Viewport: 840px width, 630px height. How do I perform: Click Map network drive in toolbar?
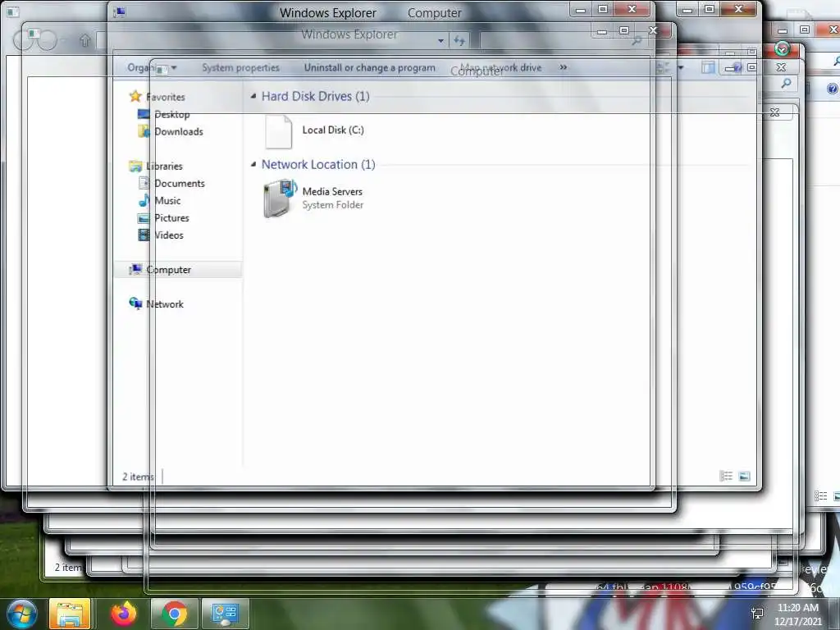[x=500, y=67]
